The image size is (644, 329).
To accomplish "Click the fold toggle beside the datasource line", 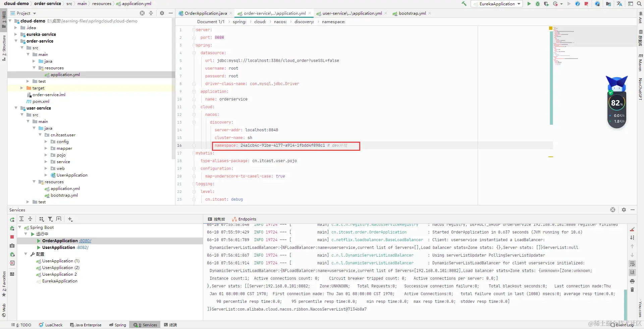I will pos(194,53).
